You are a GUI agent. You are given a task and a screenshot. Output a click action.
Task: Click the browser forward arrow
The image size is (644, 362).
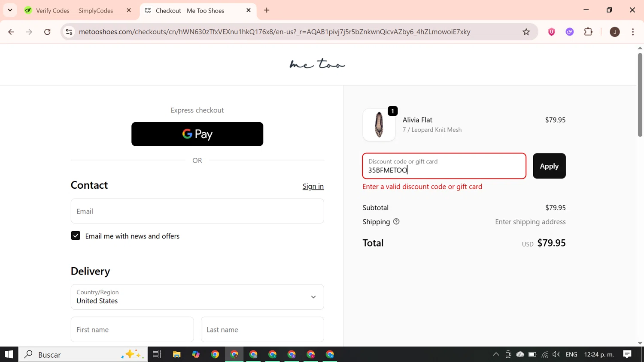[29, 32]
